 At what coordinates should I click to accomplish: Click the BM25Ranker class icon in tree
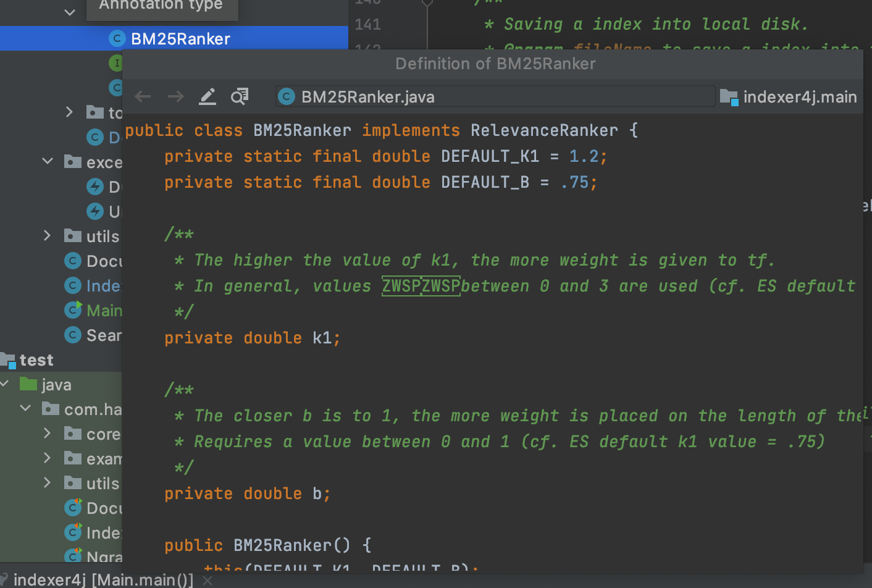[117, 38]
